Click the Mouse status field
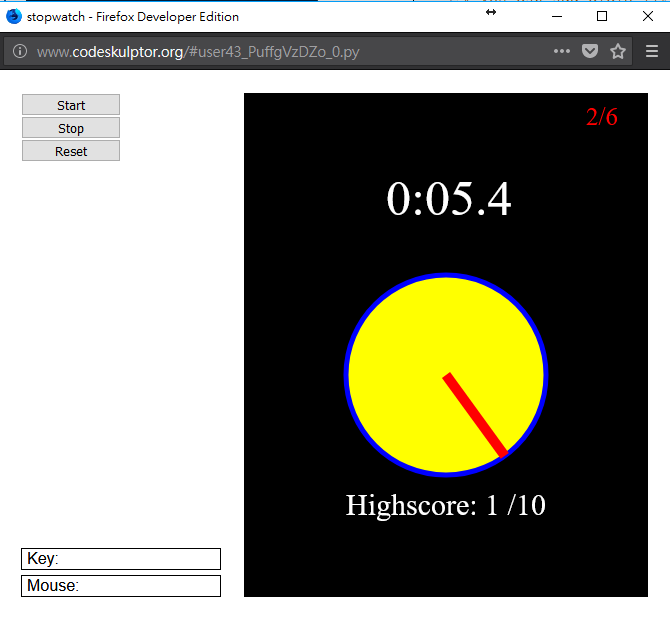This screenshot has height=618, width=670. tap(120, 586)
